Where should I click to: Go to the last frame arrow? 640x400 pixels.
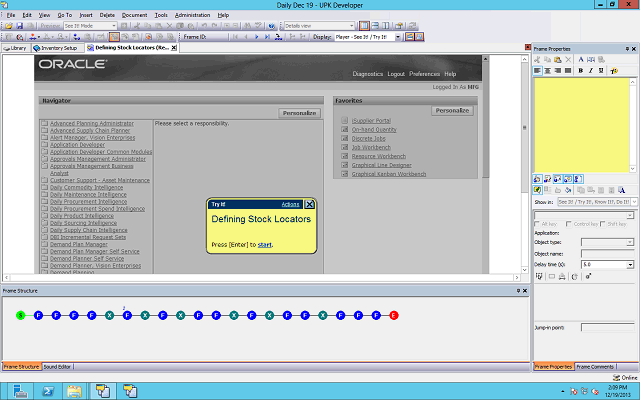pos(267,37)
